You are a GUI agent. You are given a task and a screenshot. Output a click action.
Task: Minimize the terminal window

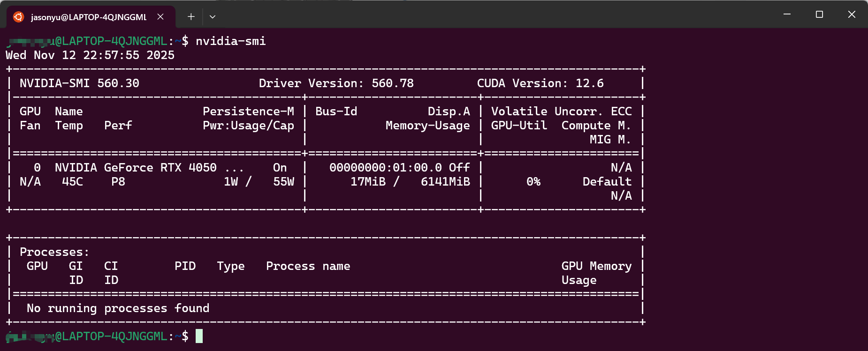(787, 15)
